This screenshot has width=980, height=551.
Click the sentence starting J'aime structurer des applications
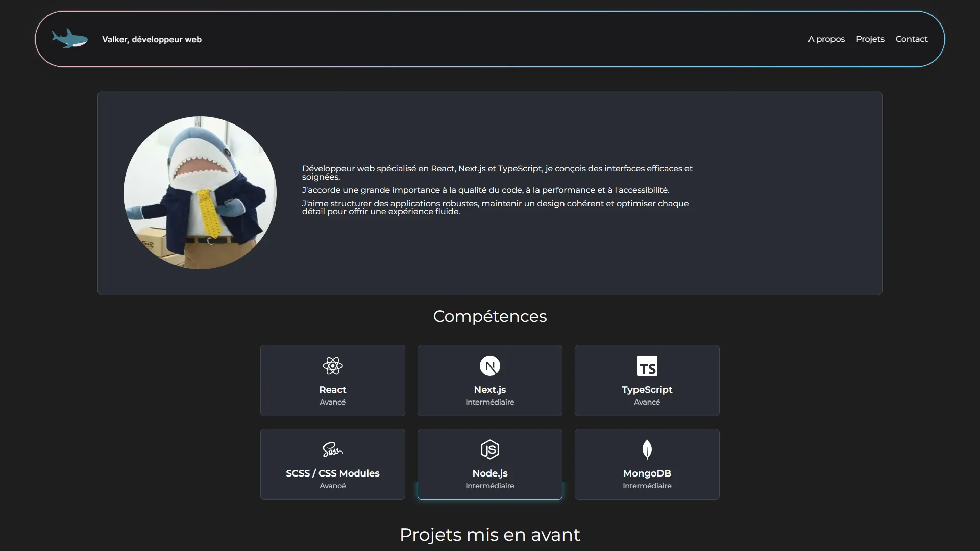pyautogui.click(x=495, y=207)
